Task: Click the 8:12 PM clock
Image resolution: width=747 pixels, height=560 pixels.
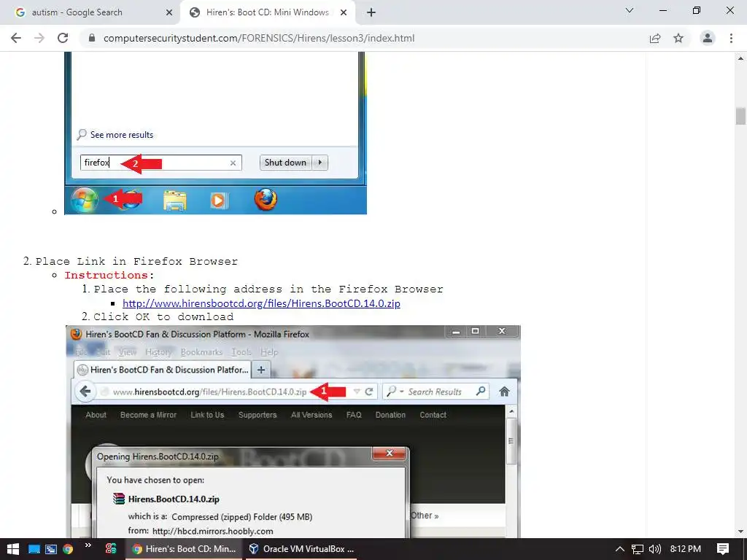Action: tap(686, 549)
